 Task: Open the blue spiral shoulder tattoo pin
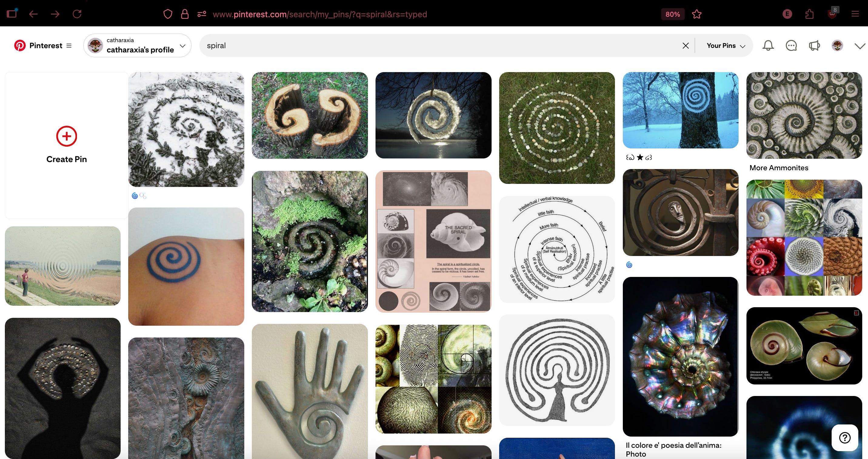point(186,266)
